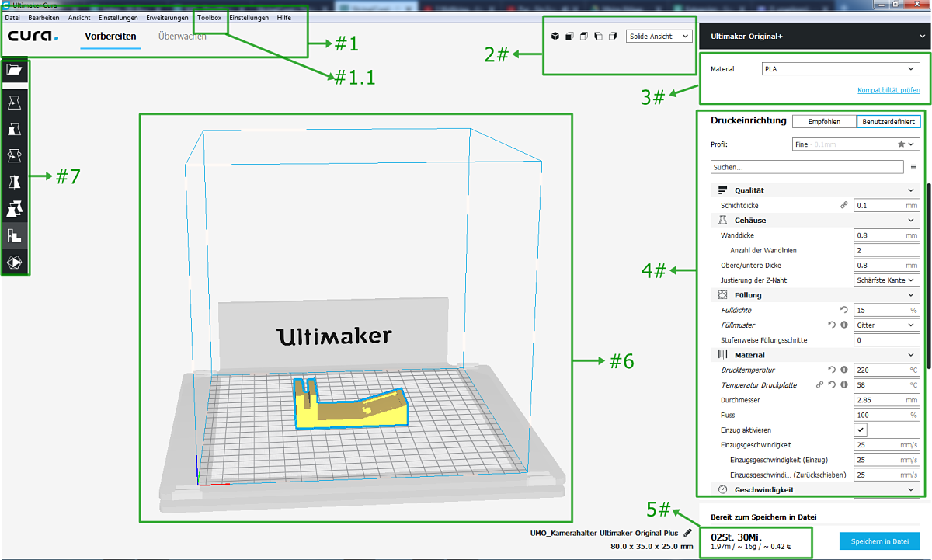Image resolution: width=932 pixels, height=560 pixels.
Task: Open settings visibility hamburger menu
Action: [x=913, y=166]
